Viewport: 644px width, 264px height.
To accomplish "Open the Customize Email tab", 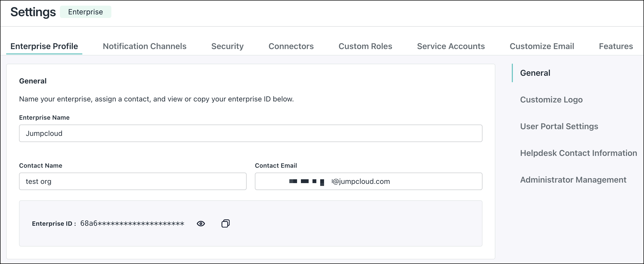I will point(542,46).
